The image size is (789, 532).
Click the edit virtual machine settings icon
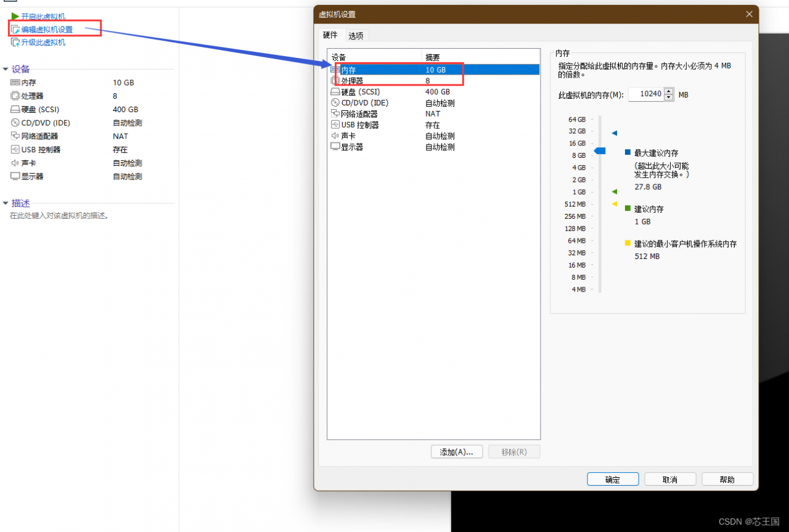point(15,29)
